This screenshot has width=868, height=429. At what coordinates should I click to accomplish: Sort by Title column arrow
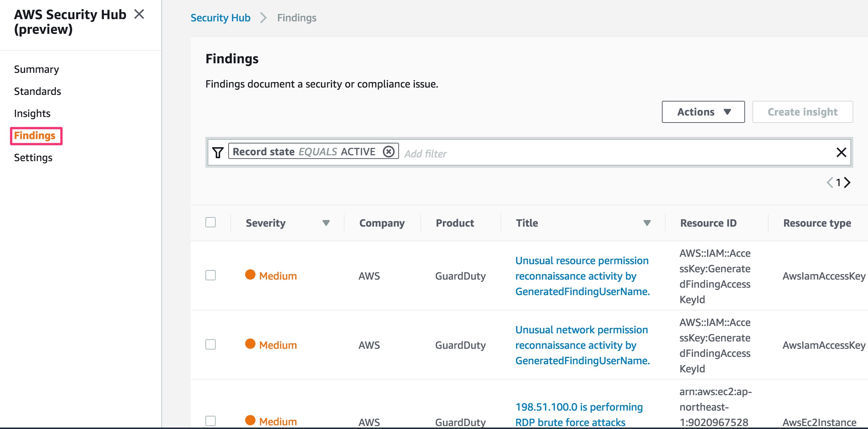[647, 223]
